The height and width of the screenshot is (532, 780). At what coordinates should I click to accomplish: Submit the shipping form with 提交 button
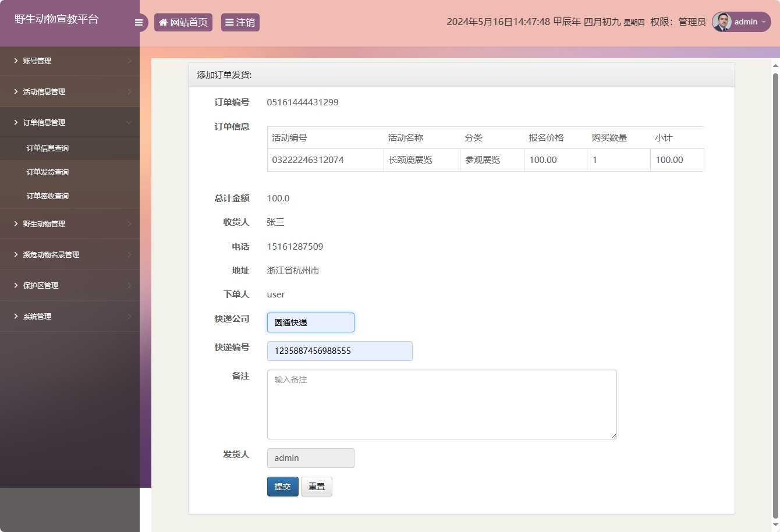[282, 486]
